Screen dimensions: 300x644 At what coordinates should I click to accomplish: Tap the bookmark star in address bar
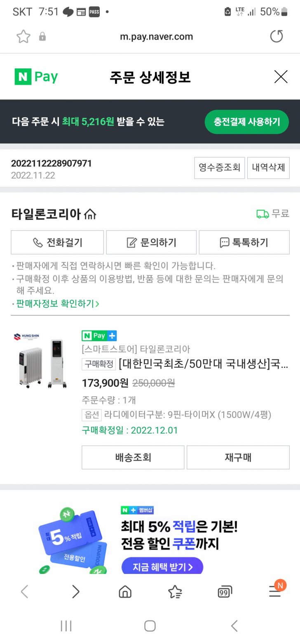point(23,37)
